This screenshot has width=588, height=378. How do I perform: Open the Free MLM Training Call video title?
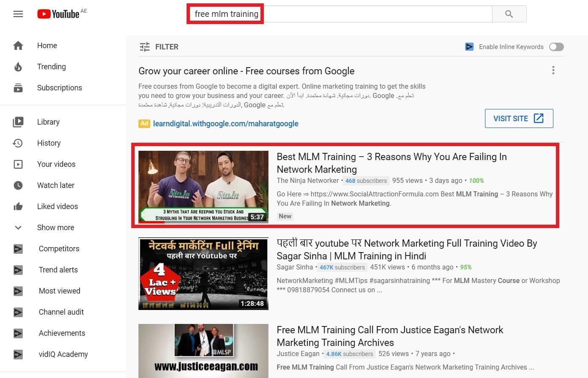(x=390, y=336)
